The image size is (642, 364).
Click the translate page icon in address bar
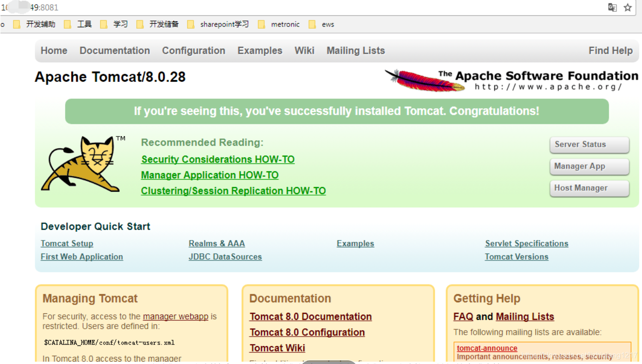612,7
